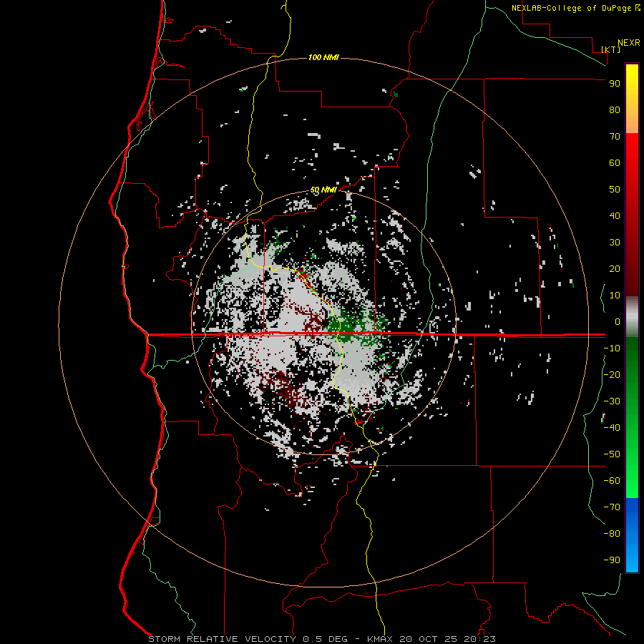Viewport: 644px width, 644px height.
Task: Click the gray zero-velocity segment of color bar
Action: pyautogui.click(x=632, y=317)
